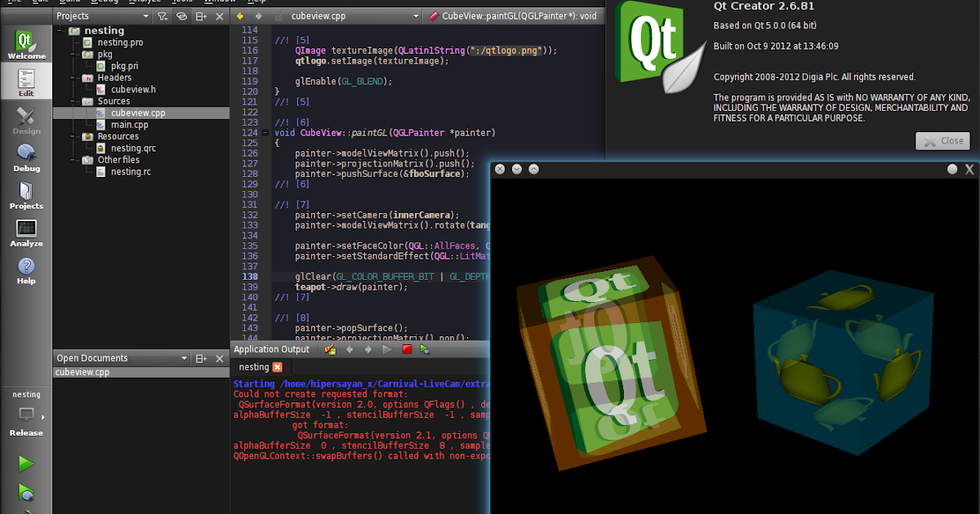The height and width of the screenshot is (514, 980).
Task: Switch to Debug mode
Action: tap(26, 157)
